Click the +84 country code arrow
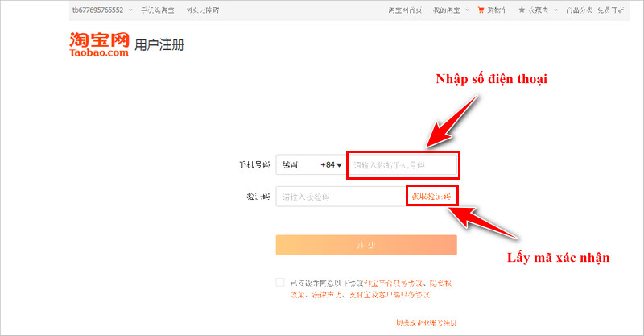 [339, 165]
